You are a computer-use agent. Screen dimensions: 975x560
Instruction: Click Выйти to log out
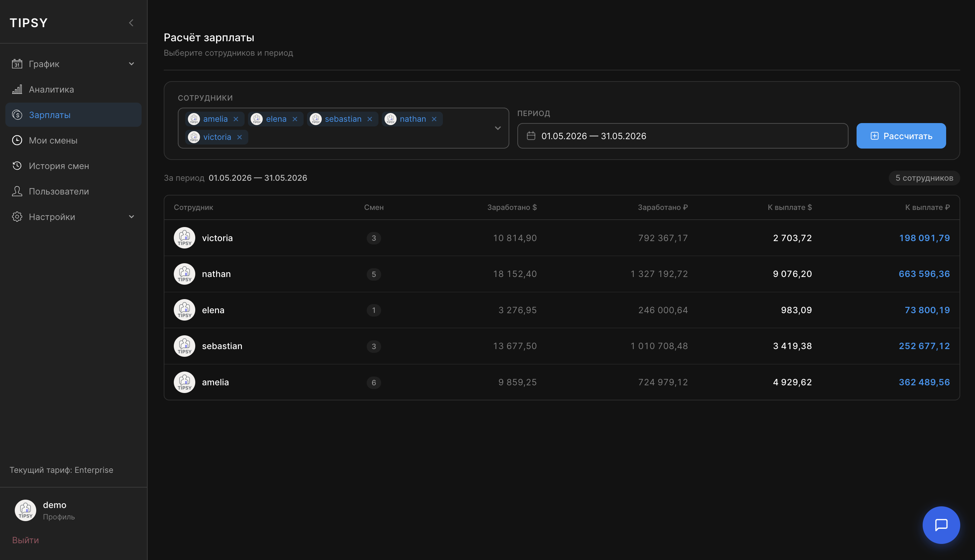[25, 540]
